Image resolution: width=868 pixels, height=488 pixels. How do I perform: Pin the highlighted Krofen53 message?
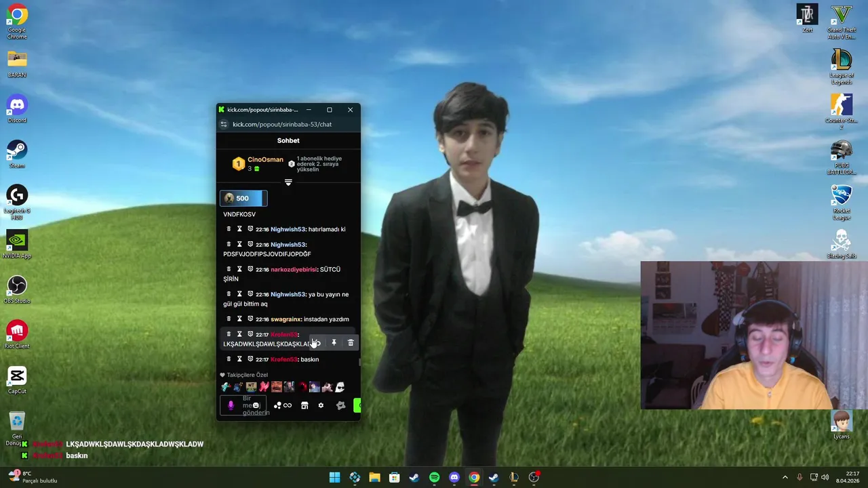[334, 343]
